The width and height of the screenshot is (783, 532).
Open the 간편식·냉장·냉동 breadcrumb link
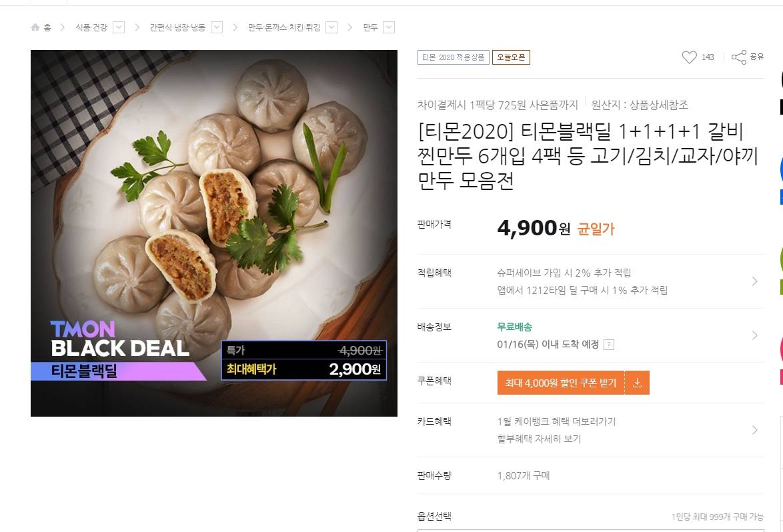(178, 27)
